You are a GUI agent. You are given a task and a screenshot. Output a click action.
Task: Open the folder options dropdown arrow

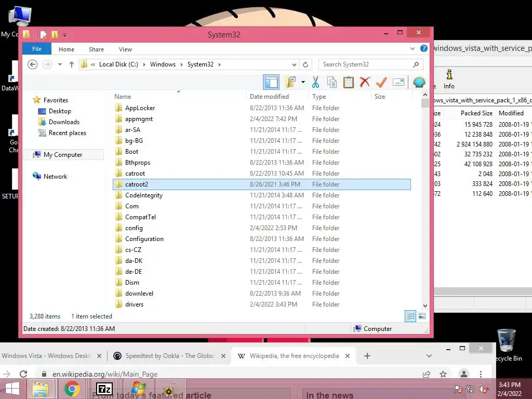tap(303, 82)
